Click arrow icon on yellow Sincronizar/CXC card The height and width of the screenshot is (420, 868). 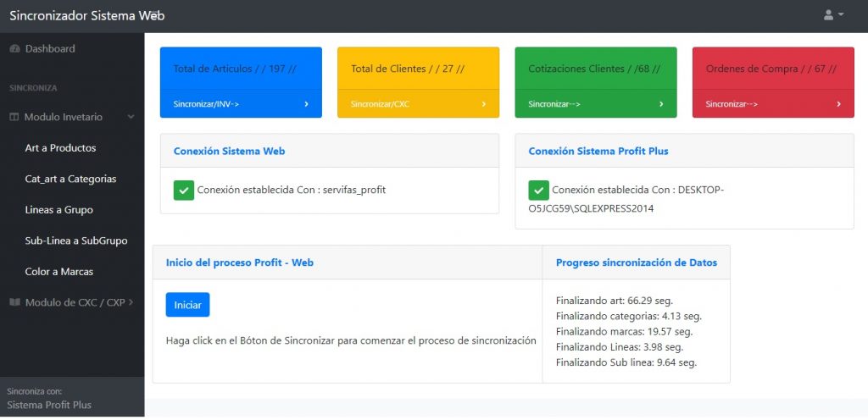[x=484, y=104]
